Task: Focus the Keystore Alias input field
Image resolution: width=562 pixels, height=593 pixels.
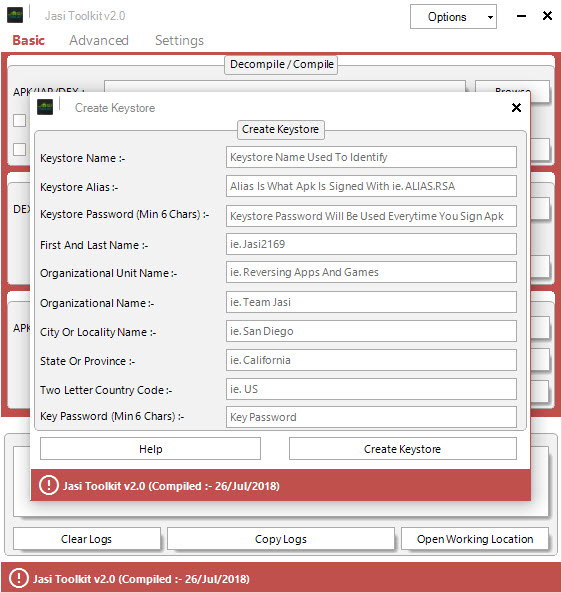Action: coord(371,186)
